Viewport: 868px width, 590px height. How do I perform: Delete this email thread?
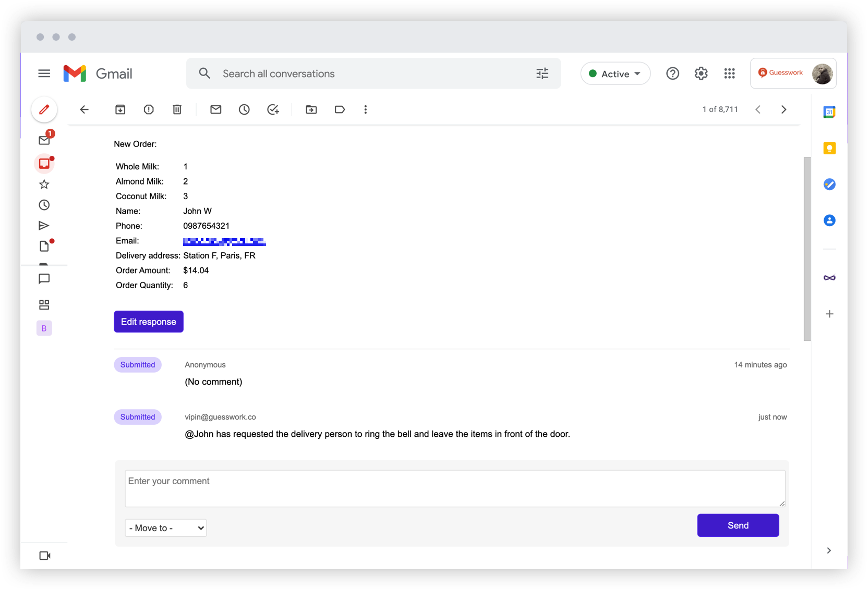177,109
